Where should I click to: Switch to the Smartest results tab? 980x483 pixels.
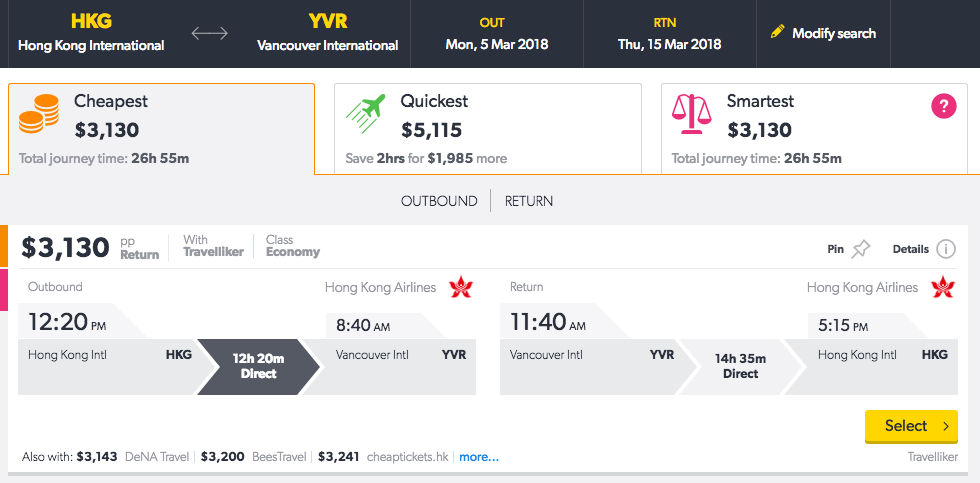[814, 129]
